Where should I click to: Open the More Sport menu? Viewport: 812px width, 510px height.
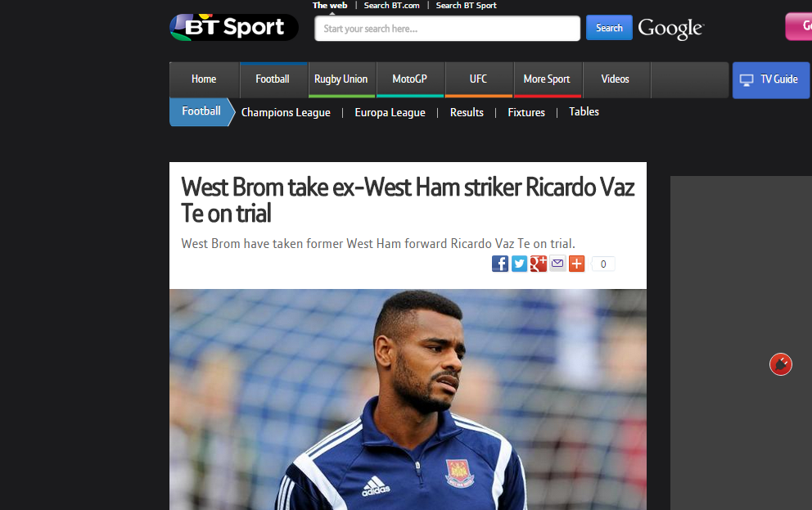pos(548,79)
